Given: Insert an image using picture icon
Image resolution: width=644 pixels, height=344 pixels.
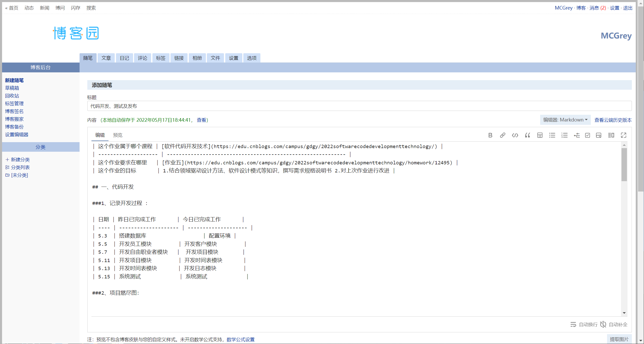Looking at the screenshot, I should click(599, 135).
